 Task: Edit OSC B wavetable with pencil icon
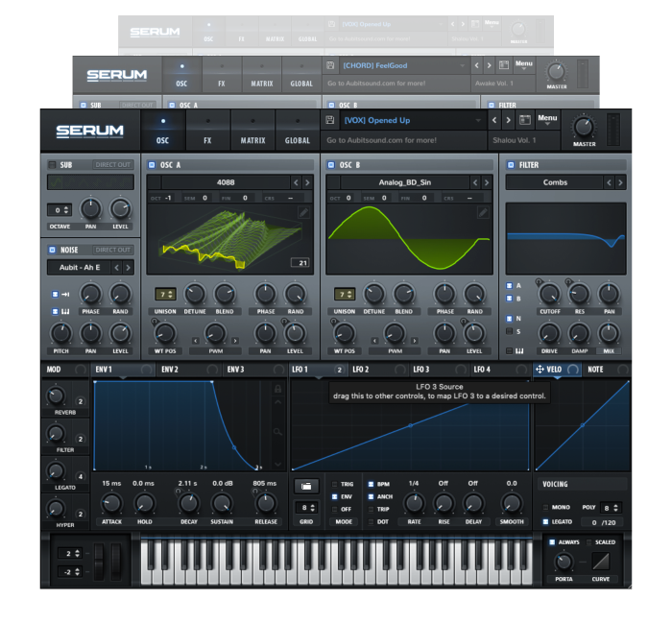pyautogui.click(x=483, y=212)
